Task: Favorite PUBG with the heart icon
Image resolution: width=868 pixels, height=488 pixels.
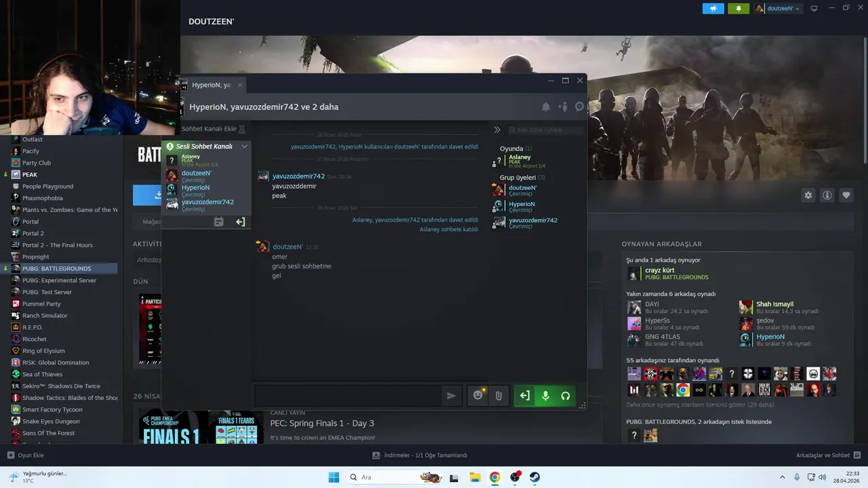Action: 846,195
